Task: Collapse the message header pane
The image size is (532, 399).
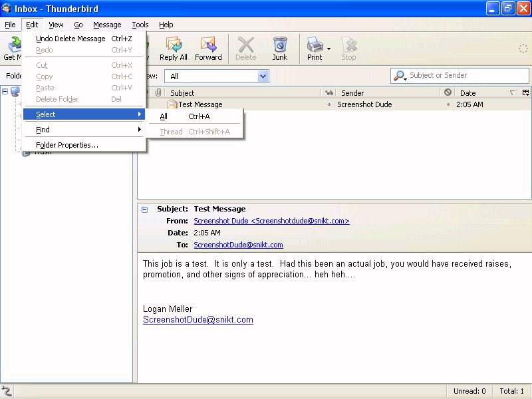Action: (x=144, y=209)
